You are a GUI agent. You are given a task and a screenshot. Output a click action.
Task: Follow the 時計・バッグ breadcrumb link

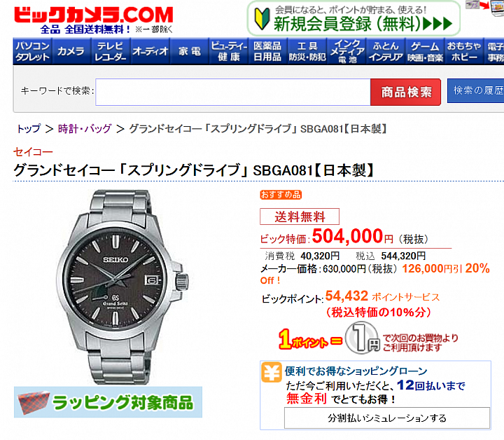(85, 129)
